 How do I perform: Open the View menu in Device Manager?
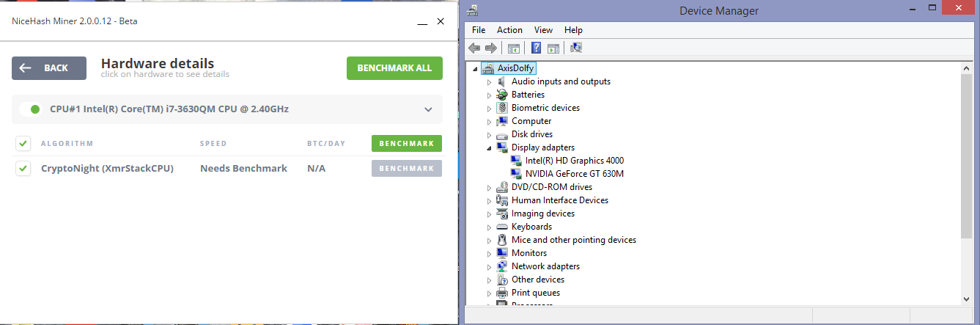coord(543,30)
